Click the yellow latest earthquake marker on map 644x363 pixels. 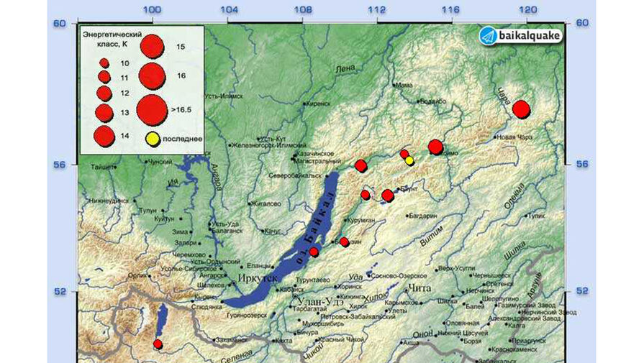pos(409,160)
